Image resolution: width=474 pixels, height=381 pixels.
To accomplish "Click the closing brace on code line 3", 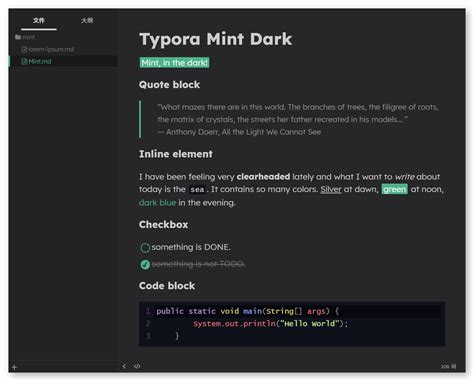I will tap(177, 336).
